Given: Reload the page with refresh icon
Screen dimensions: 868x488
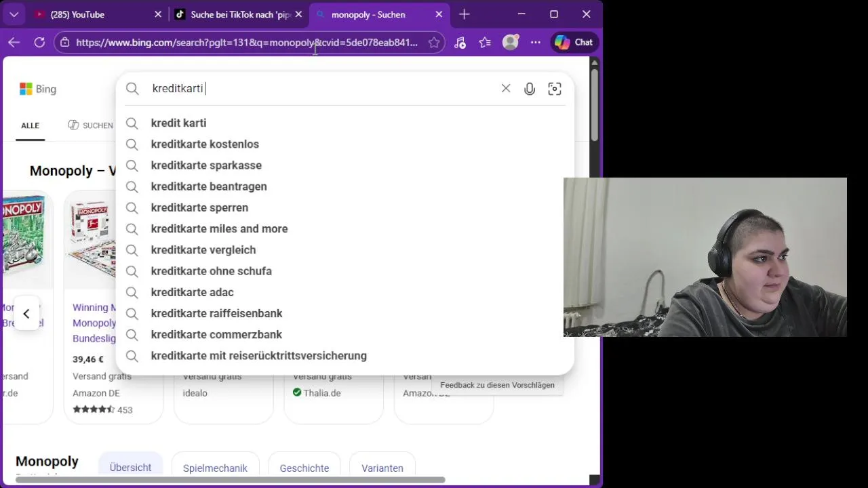Looking at the screenshot, I should click(39, 43).
